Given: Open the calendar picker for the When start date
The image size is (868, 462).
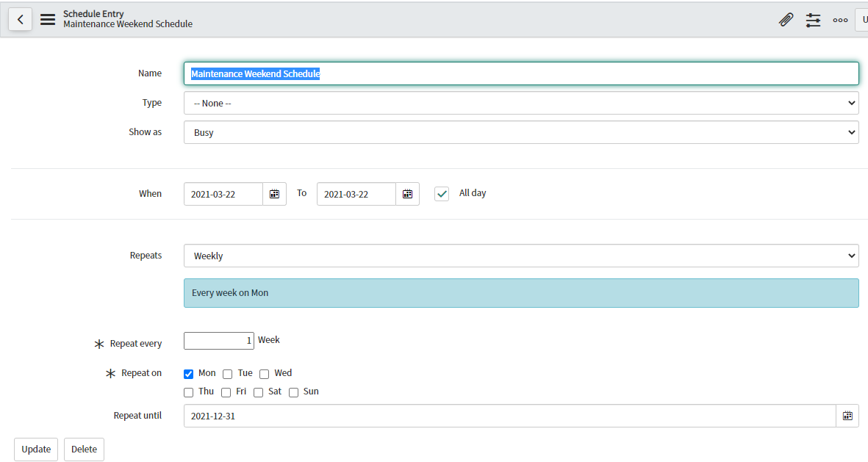Looking at the screenshot, I should [274, 193].
